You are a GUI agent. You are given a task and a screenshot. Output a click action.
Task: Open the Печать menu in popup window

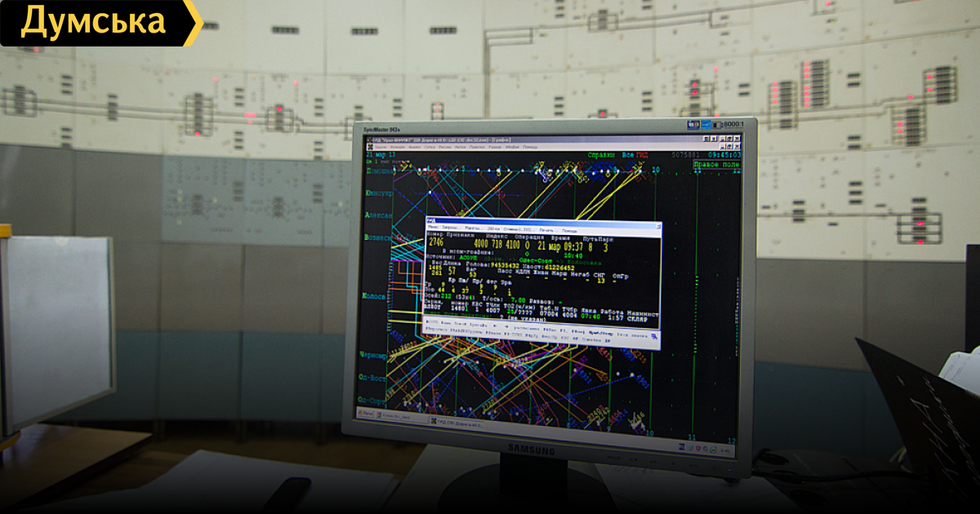(x=546, y=228)
